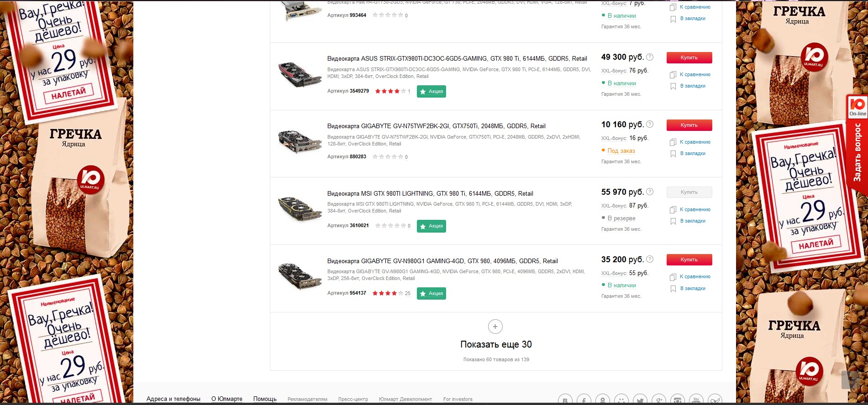Click the price help icon next to 35 200 руб.

[650, 260]
